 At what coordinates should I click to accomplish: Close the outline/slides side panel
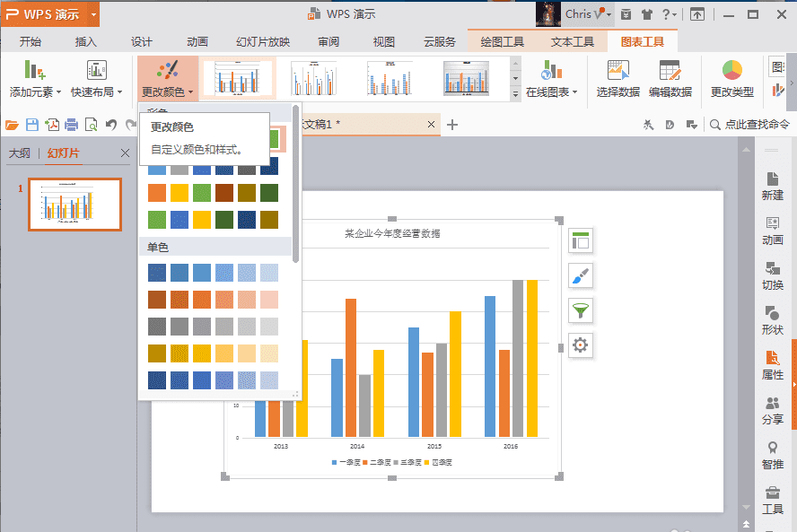click(x=125, y=153)
